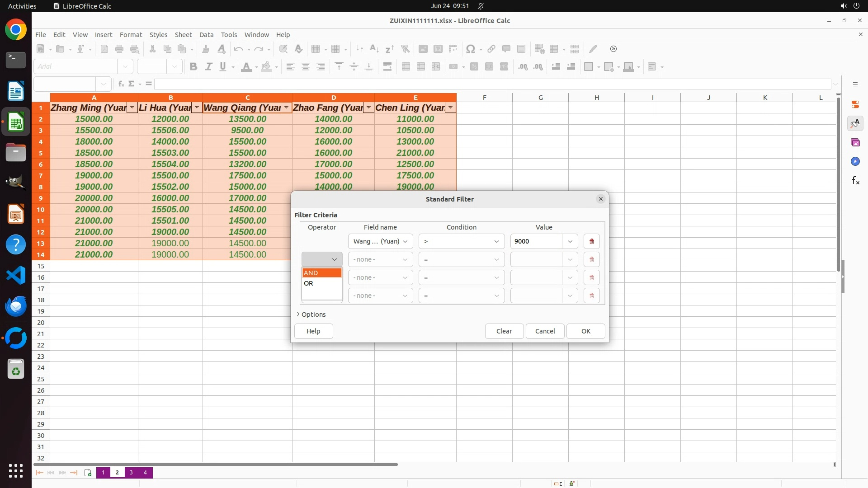This screenshot has height=488, width=868.
Task: Open the sidebar Navigator compass icon
Action: [855, 161]
